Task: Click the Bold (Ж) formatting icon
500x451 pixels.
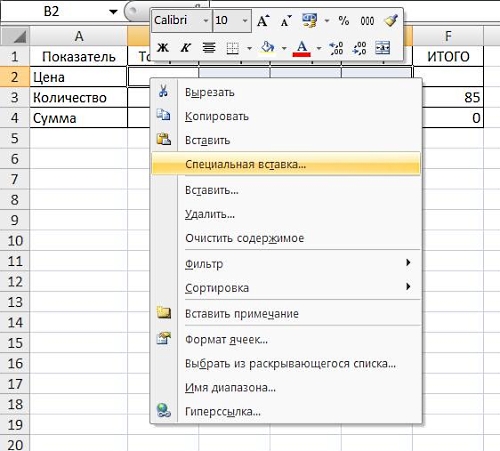Action: (163, 48)
